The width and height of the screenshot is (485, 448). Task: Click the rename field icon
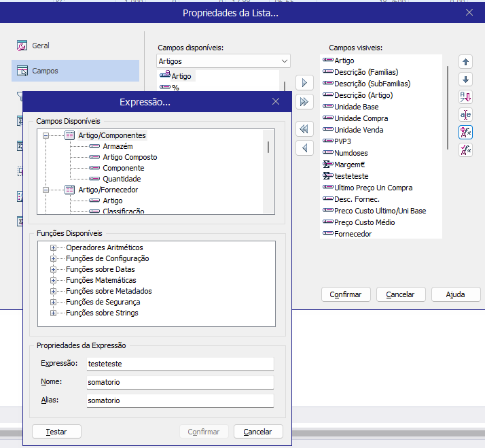click(466, 115)
